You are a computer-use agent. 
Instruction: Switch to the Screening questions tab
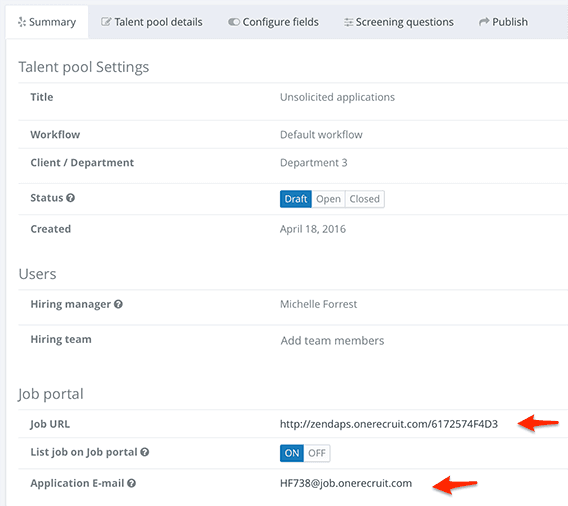(399, 22)
